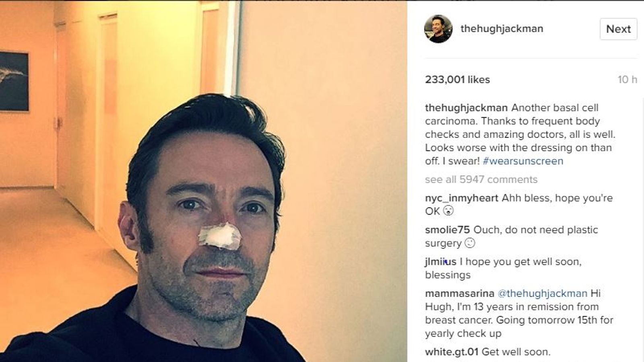Open the #wearsunscreen hashtag
This screenshot has height=362, width=644.
523,161
